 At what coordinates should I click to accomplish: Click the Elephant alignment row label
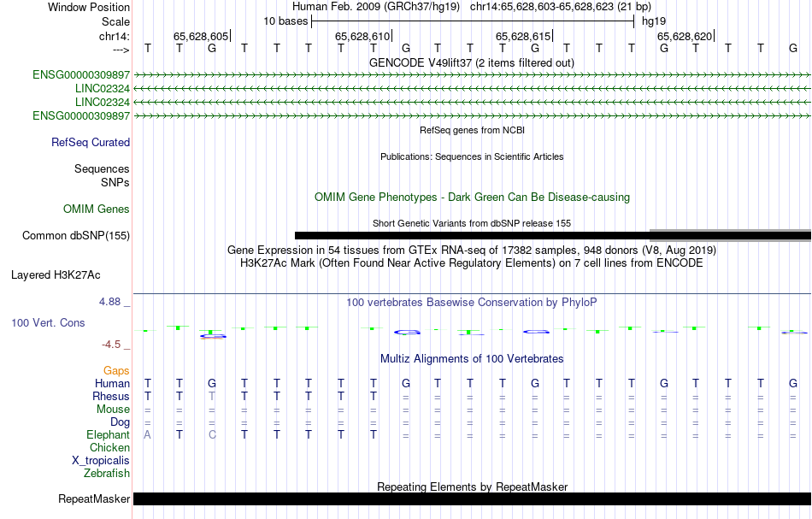(108, 434)
